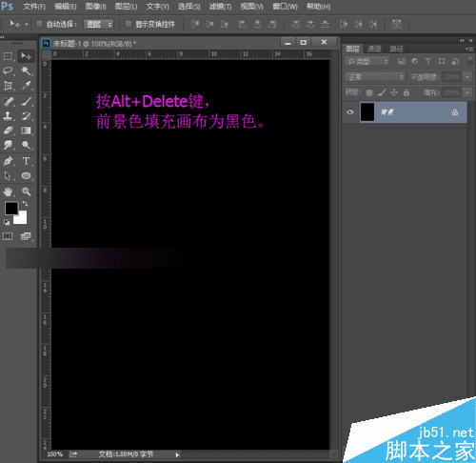The width and height of the screenshot is (476, 463).
Task: Toggle lock position icon
Action: click(x=394, y=92)
